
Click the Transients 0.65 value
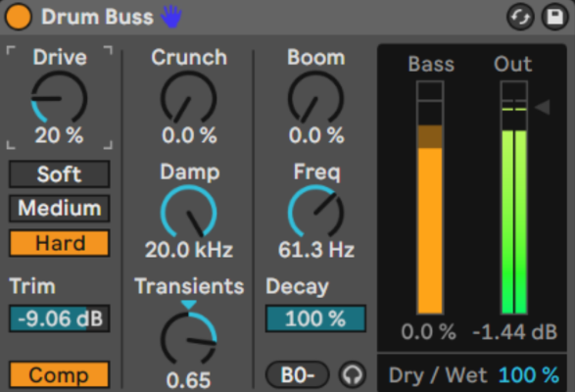point(188,380)
